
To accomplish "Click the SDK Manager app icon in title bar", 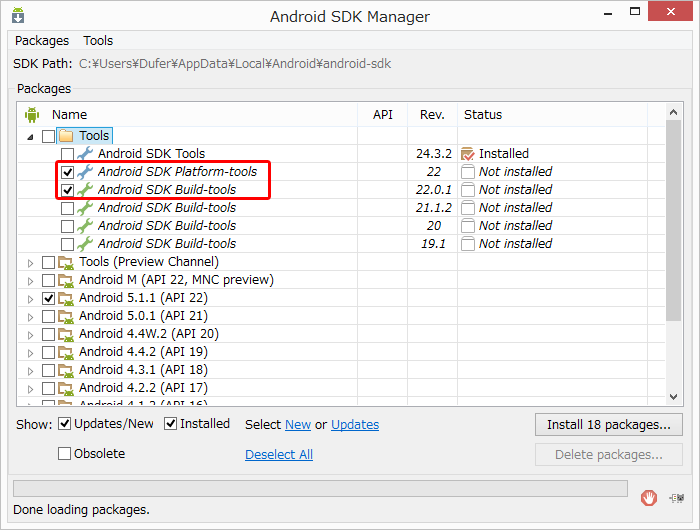I will coord(18,15).
